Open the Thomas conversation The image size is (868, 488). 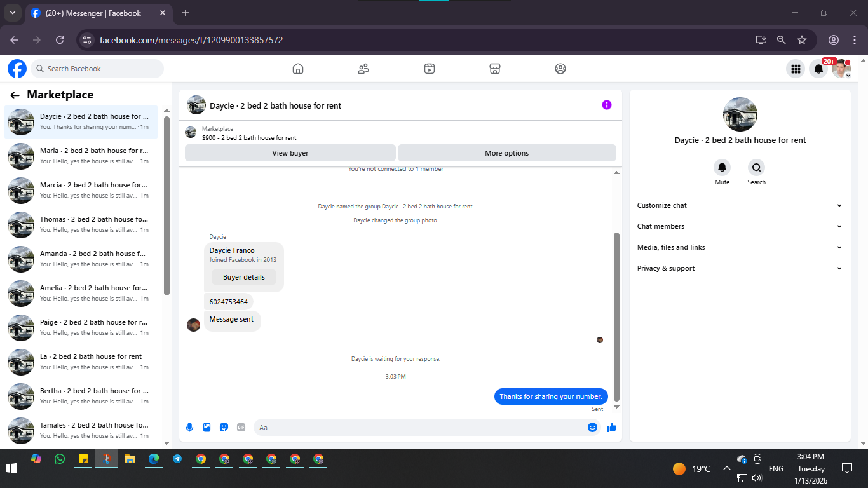pos(81,224)
